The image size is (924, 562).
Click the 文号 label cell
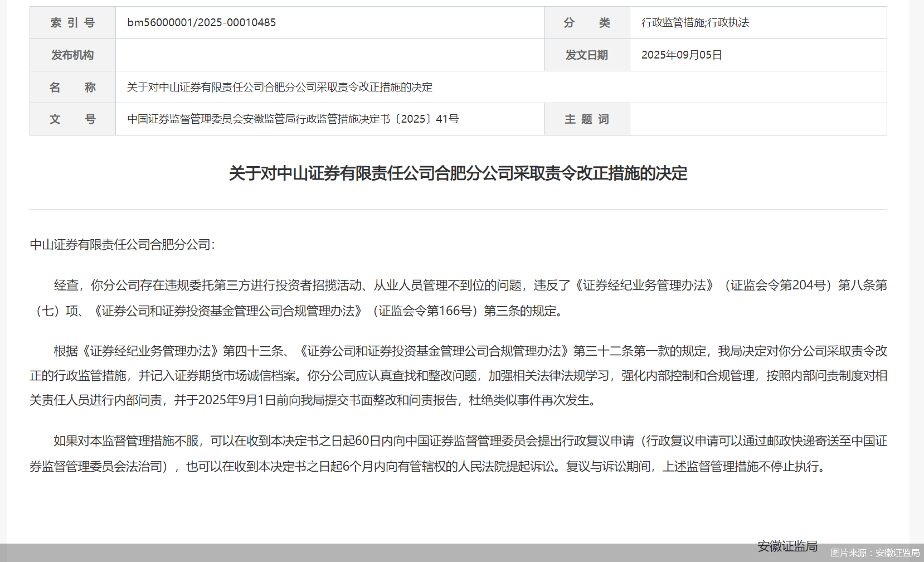(72, 119)
